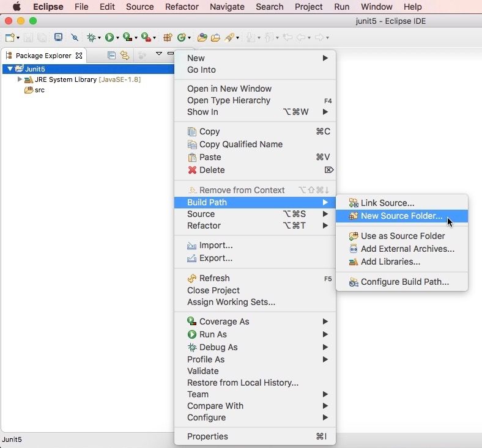Click the Search flashlight toolbar icon
482x448 pixels.
click(229, 37)
